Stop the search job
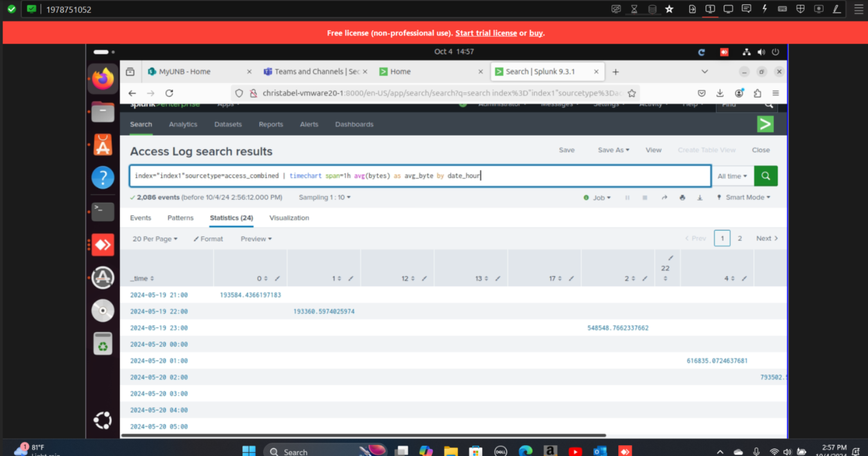Screen dimensions: 868x456 (645, 198)
